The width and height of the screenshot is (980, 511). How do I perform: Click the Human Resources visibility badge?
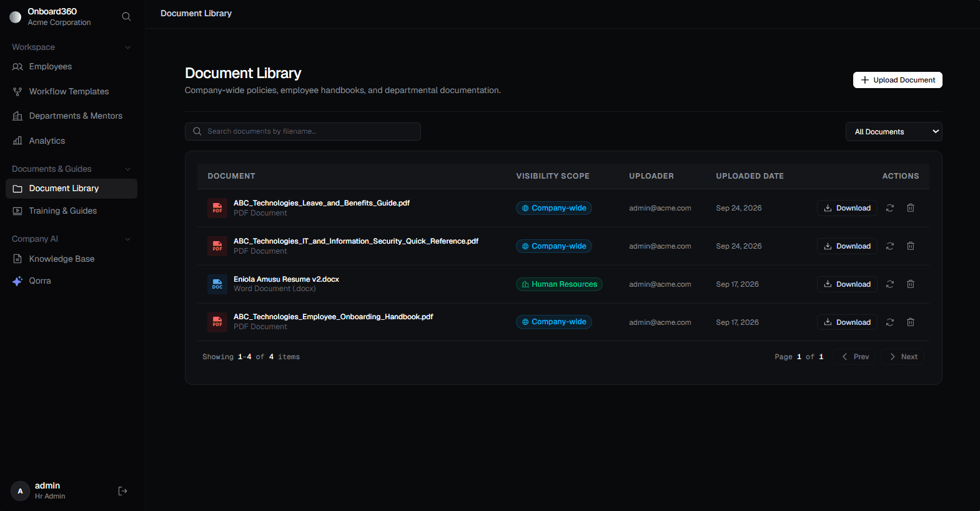click(559, 284)
